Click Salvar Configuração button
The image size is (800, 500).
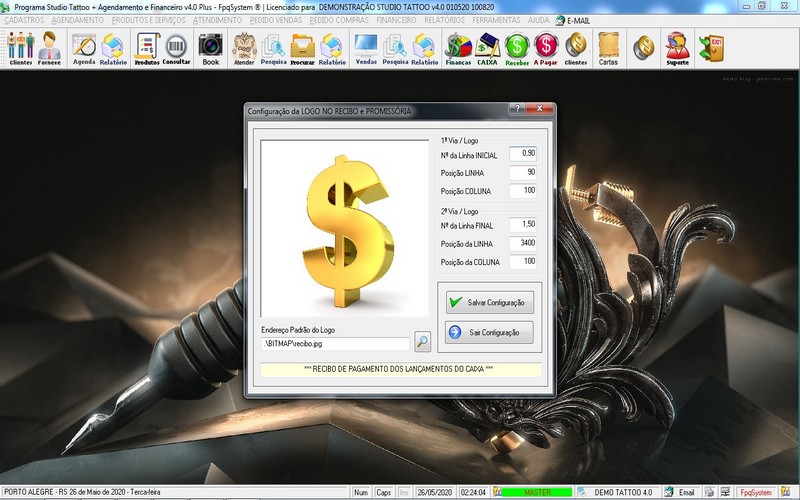coord(490,303)
